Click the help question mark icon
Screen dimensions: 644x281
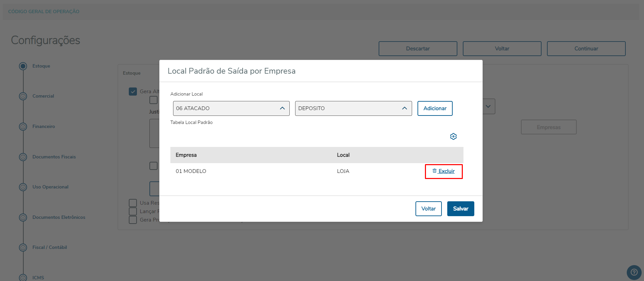pyautogui.click(x=634, y=272)
